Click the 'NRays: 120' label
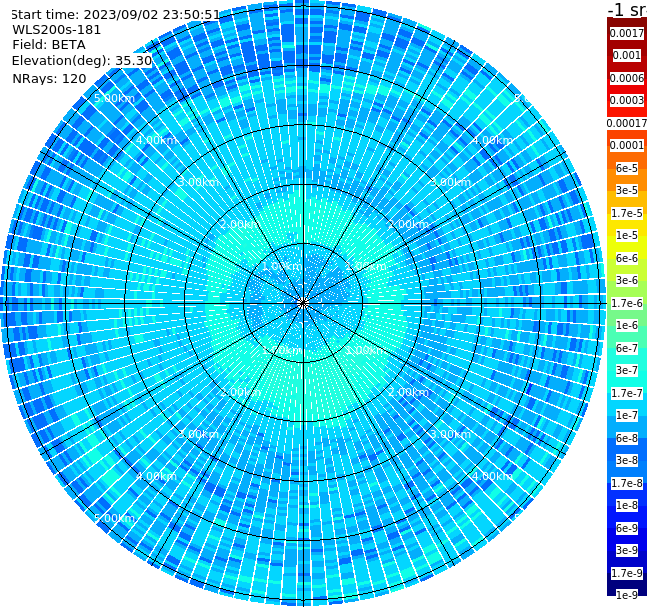This screenshot has height=607, width=647. [49, 78]
